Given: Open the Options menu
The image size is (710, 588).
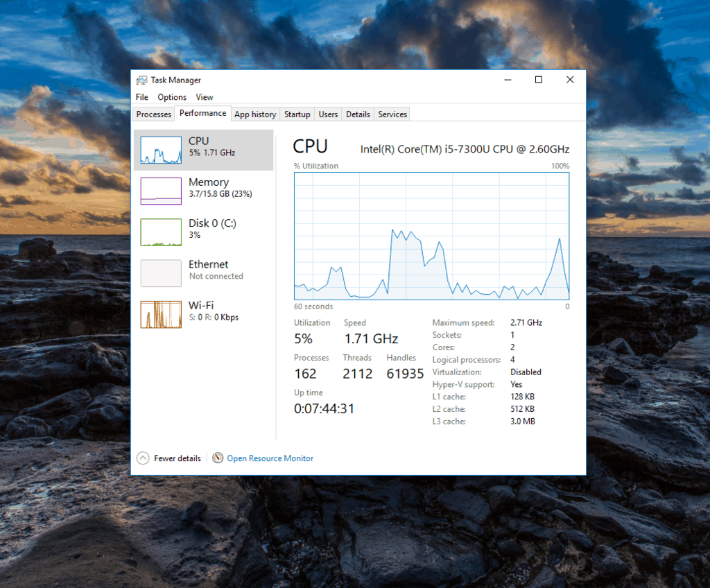Looking at the screenshot, I should pos(172,97).
